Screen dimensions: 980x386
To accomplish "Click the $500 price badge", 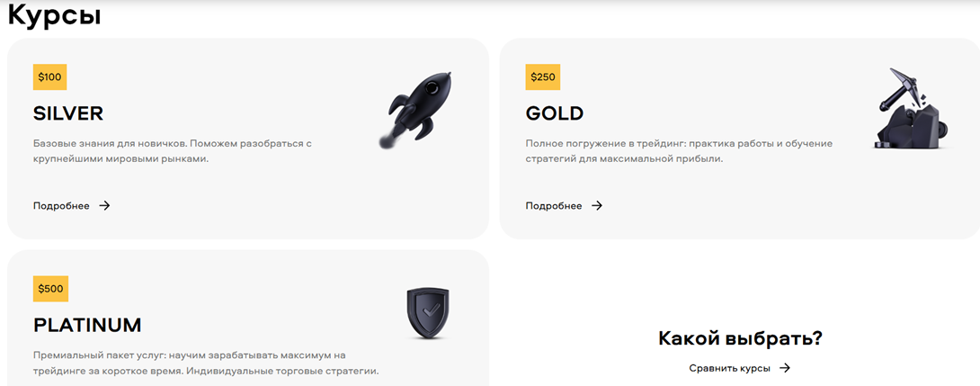I will click(50, 289).
